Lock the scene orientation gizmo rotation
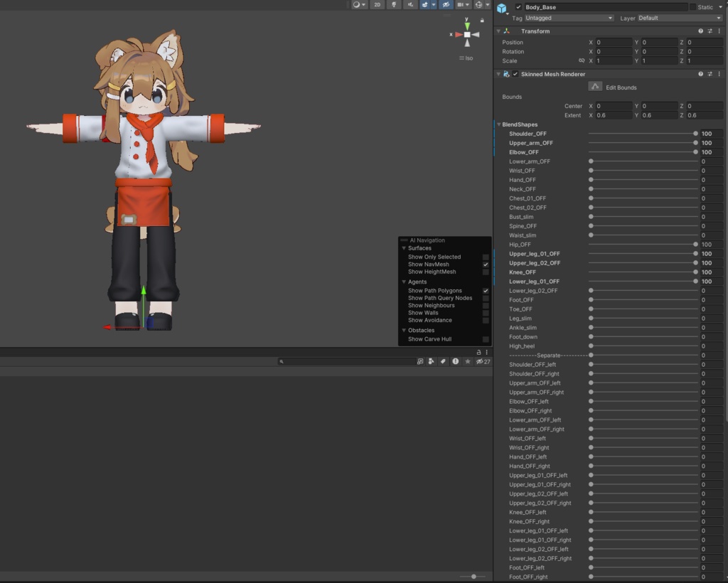 click(482, 20)
